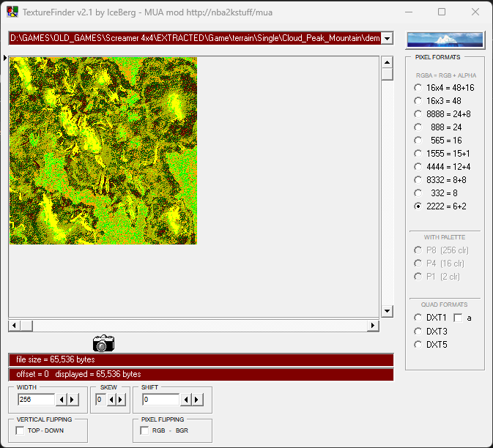Enable the TOP - DOWN vertical flipping checkbox

pos(21,430)
